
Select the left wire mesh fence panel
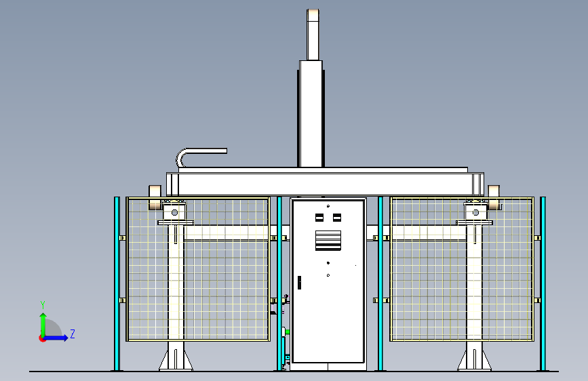click(198, 269)
